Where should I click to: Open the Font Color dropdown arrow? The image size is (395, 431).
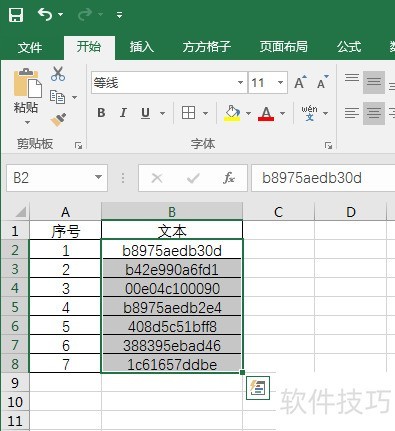283,113
